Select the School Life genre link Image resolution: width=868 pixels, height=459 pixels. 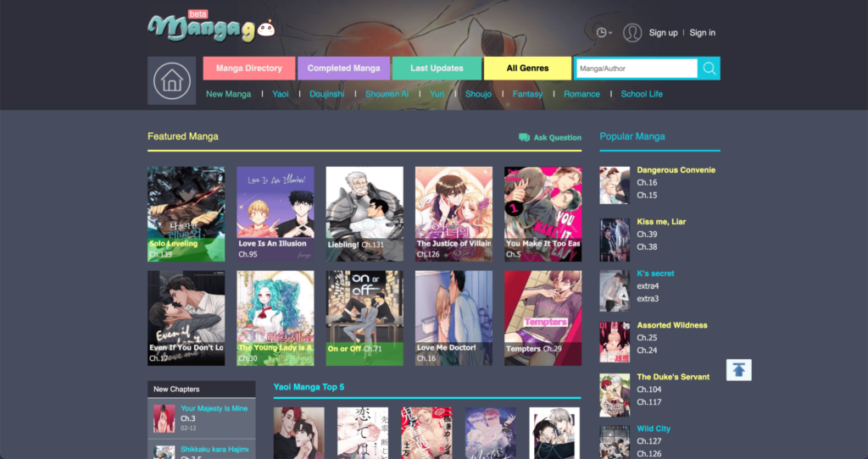coord(642,94)
